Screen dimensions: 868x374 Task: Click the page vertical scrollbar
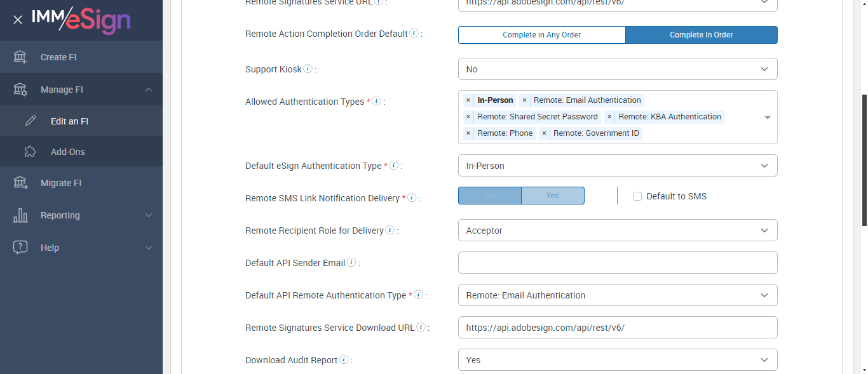tap(864, 159)
